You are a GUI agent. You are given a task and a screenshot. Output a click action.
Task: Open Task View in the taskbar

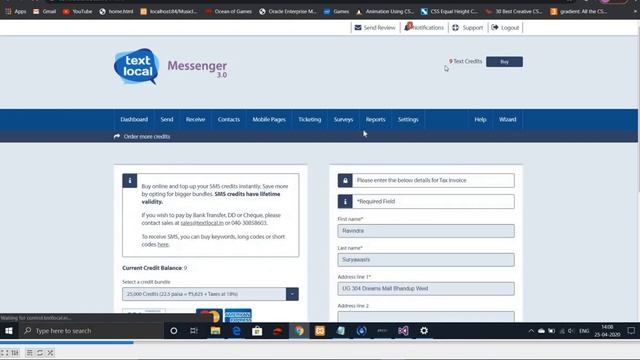(x=194, y=331)
